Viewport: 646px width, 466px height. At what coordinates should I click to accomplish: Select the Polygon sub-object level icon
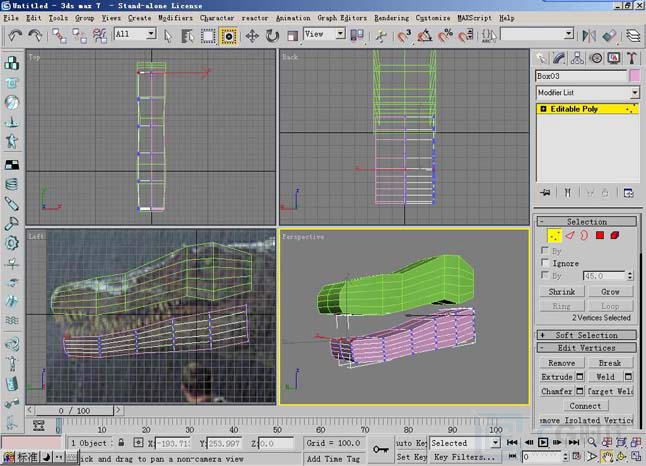600,236
